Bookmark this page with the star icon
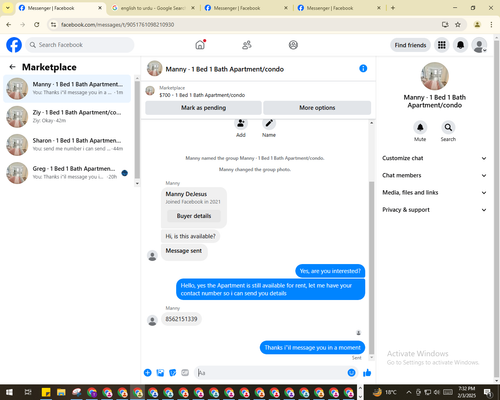500x400 pixels. (x=458, y=24)
